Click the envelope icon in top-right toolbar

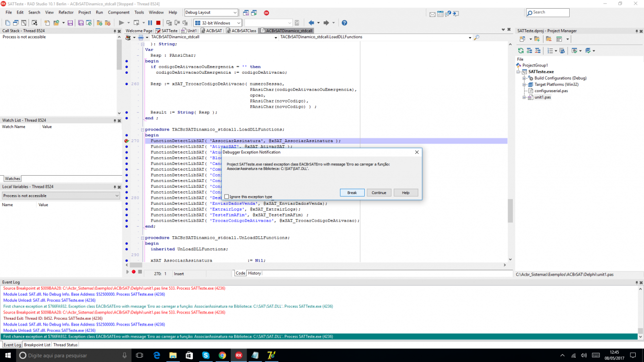point(432,14)
